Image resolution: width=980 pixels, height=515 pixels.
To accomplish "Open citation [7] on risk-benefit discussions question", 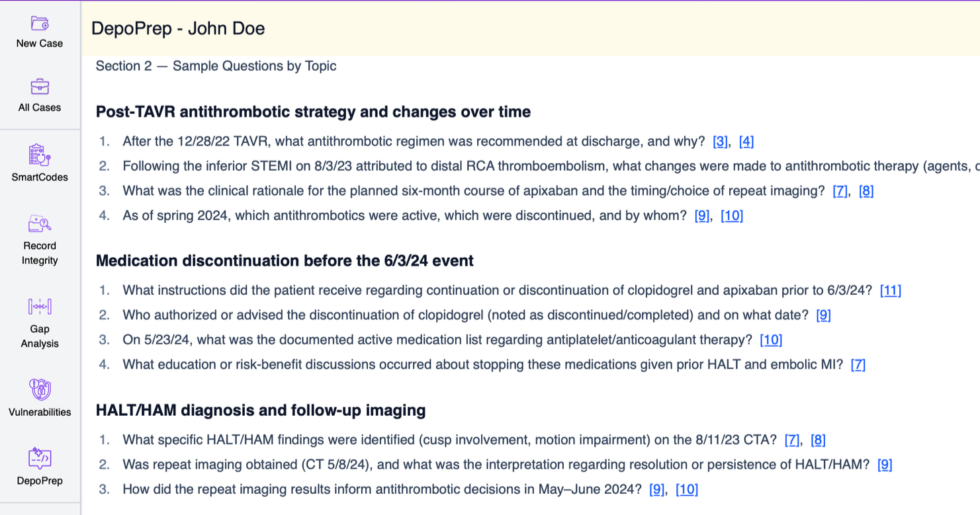I will (858, 365).
